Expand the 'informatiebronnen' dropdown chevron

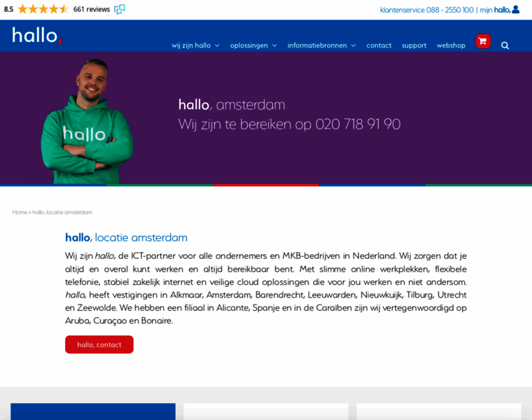353,45
